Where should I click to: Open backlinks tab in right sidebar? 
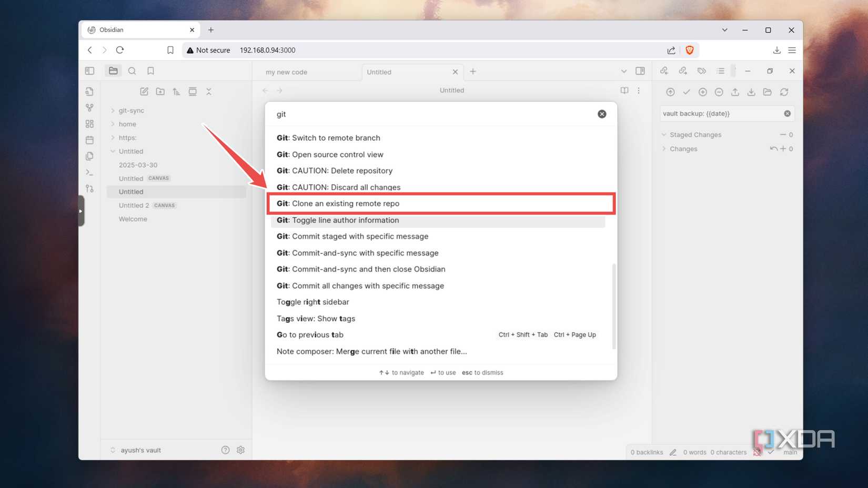[x=664, y=71]
